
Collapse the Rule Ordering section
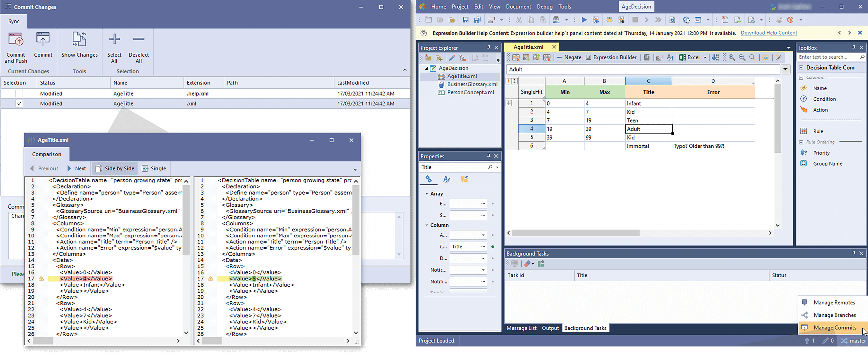(x=801, y=142)
